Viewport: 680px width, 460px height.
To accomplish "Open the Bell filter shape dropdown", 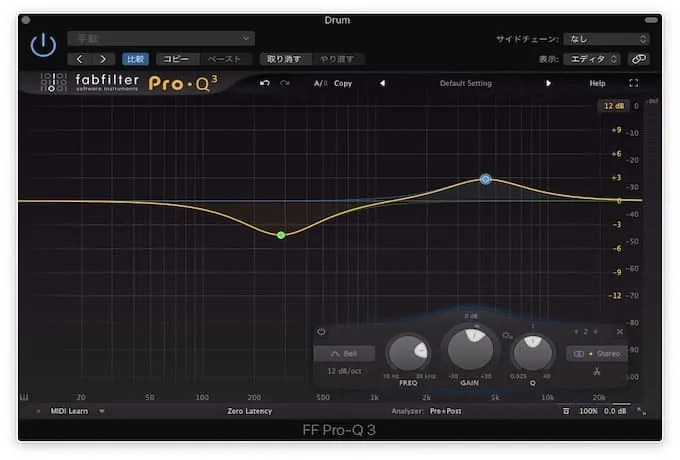I will click(x=344, y=354).
